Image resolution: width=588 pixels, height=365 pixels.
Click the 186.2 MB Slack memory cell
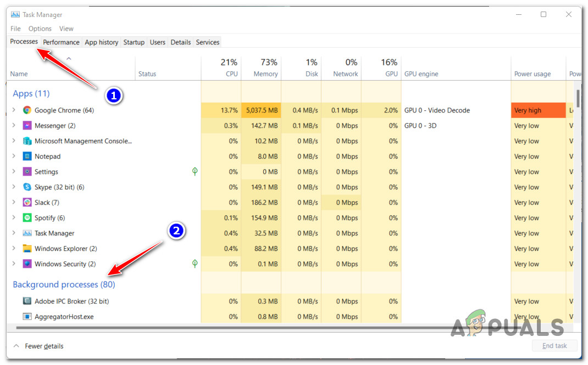coord(261,202)
